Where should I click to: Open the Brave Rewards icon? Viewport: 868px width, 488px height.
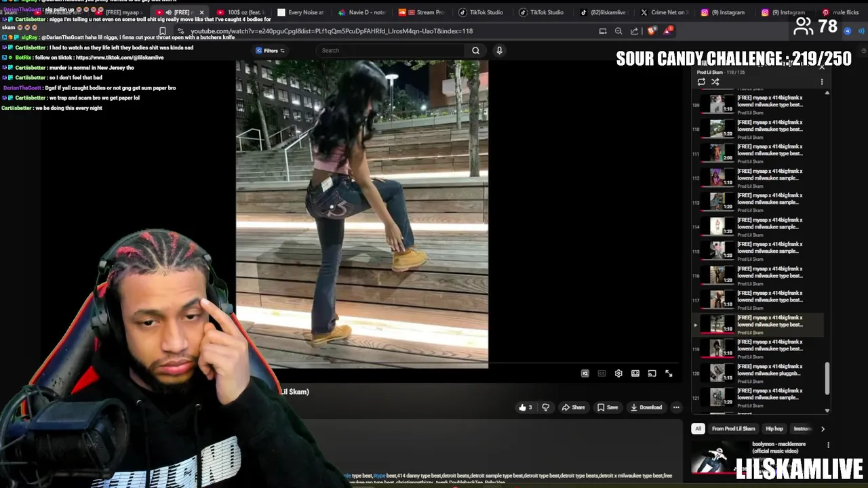click(668, 30)
